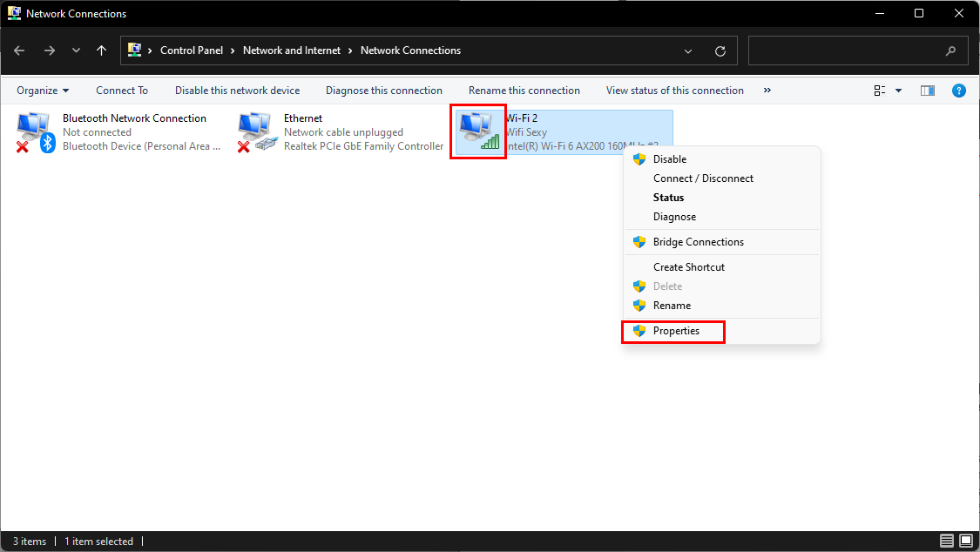Click Rename this connection
The width and height of the screenshot is (980, 552).
pos(524,91)
